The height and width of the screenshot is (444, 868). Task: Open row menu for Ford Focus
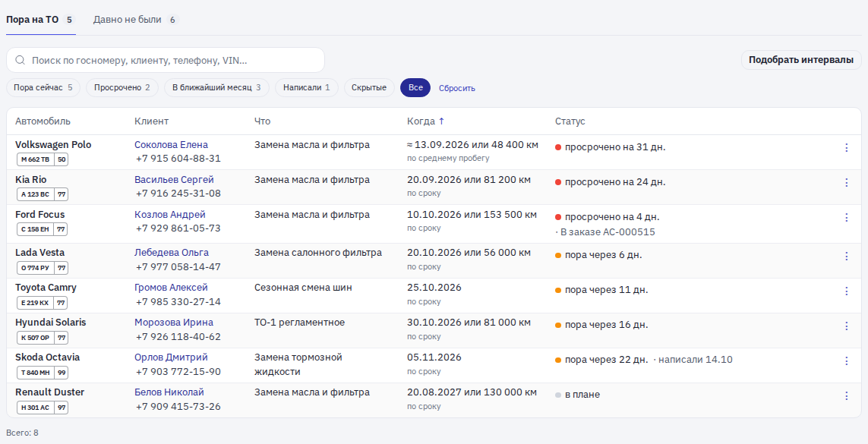point(846,217)
